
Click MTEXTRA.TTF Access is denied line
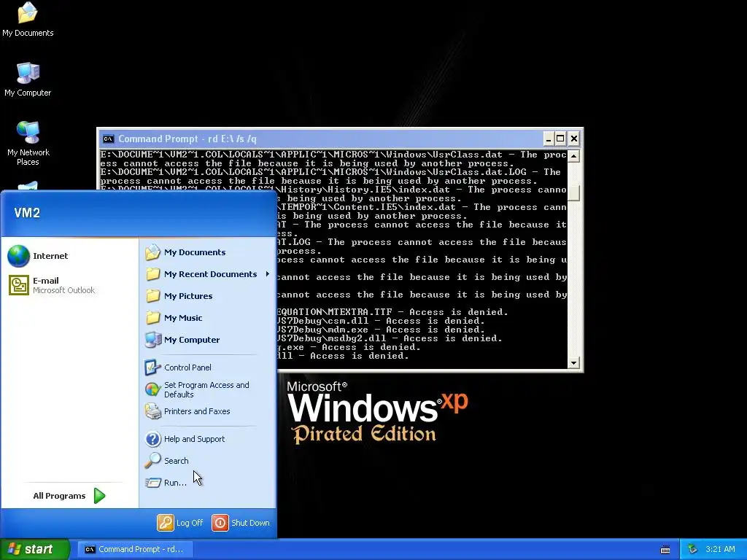click(392, 312)
